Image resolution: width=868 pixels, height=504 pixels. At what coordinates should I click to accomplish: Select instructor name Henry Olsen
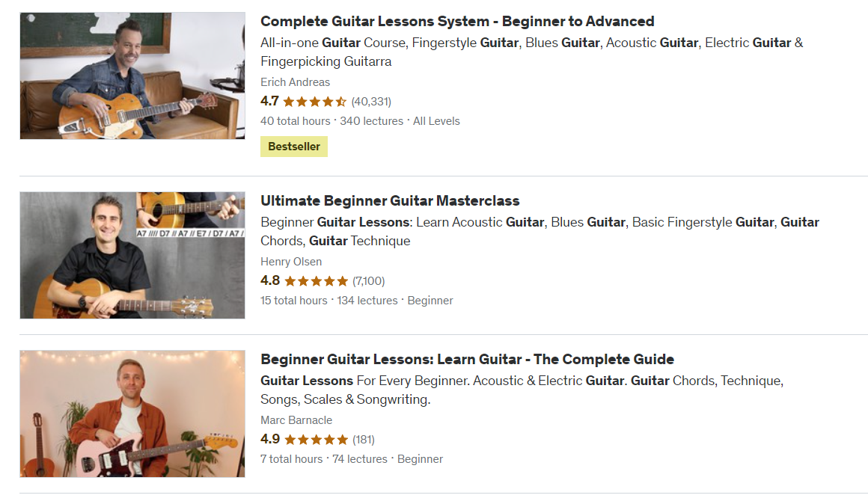[x=291, y=262]
